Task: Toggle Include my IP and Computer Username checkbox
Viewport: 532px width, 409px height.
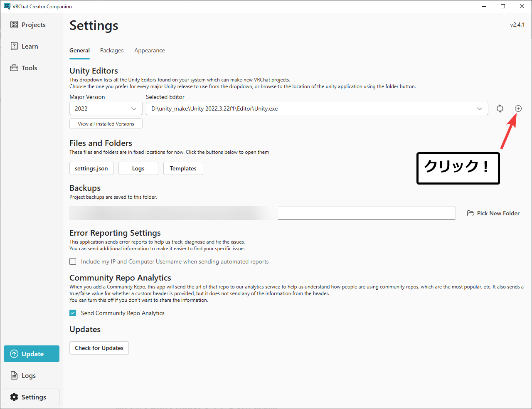Action: [x=73, y=261]
